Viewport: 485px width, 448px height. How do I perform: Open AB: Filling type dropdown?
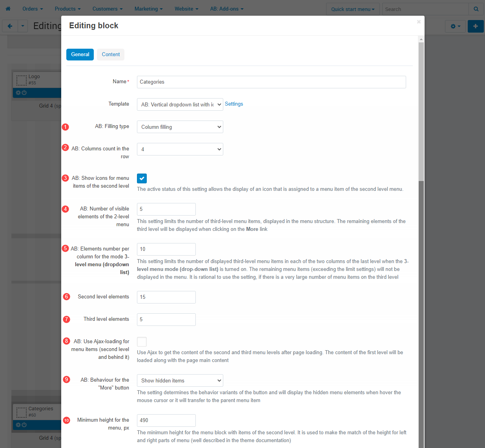pyautogui.click(x=180, y=127)
